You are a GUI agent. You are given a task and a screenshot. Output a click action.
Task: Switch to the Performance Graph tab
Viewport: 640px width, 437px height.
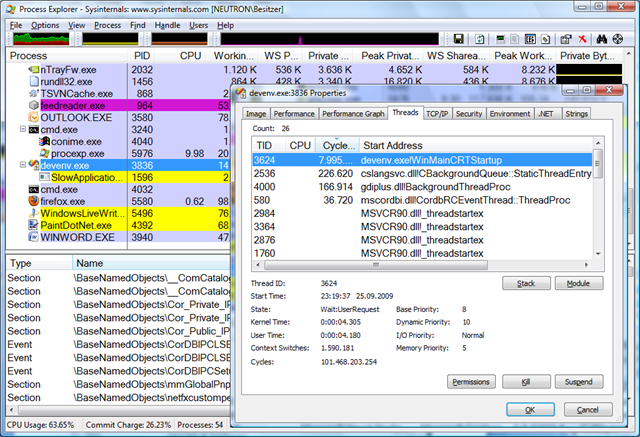(x=353, y=114)
